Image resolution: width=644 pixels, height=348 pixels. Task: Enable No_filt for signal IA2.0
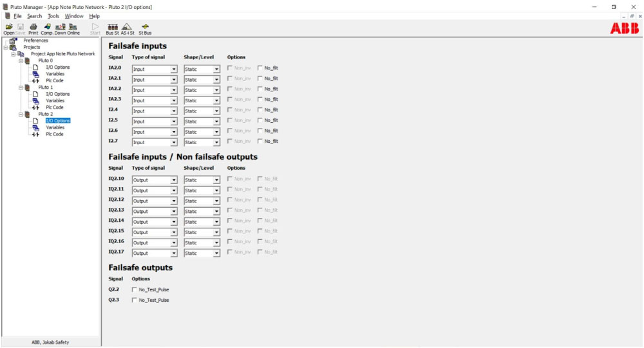[x=260, y=68]
